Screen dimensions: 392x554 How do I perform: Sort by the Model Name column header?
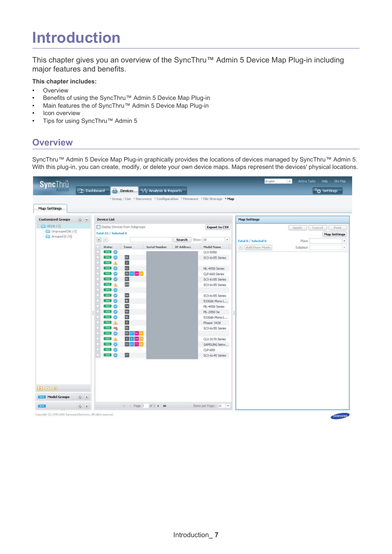click(212, 247)
